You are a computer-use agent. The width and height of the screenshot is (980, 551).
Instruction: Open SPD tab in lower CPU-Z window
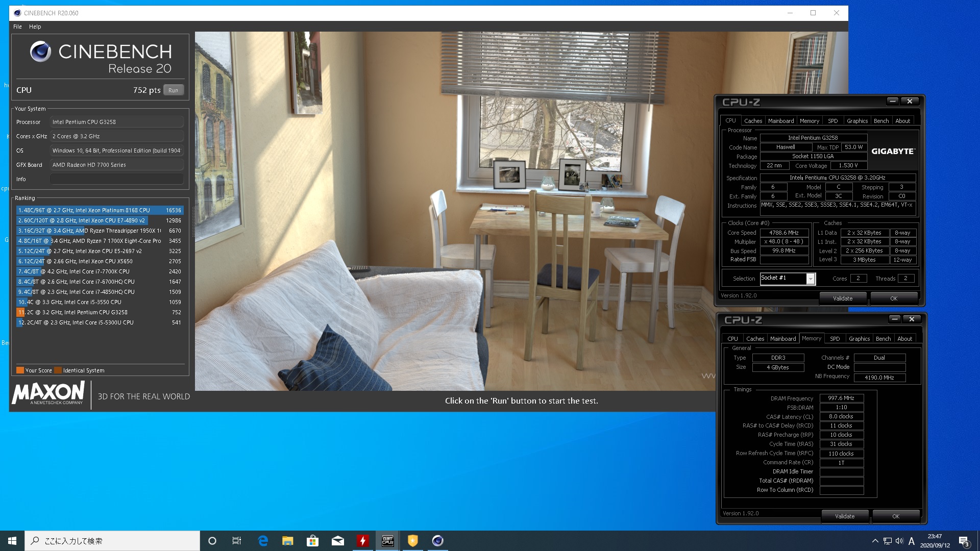[x=835, y=339]
